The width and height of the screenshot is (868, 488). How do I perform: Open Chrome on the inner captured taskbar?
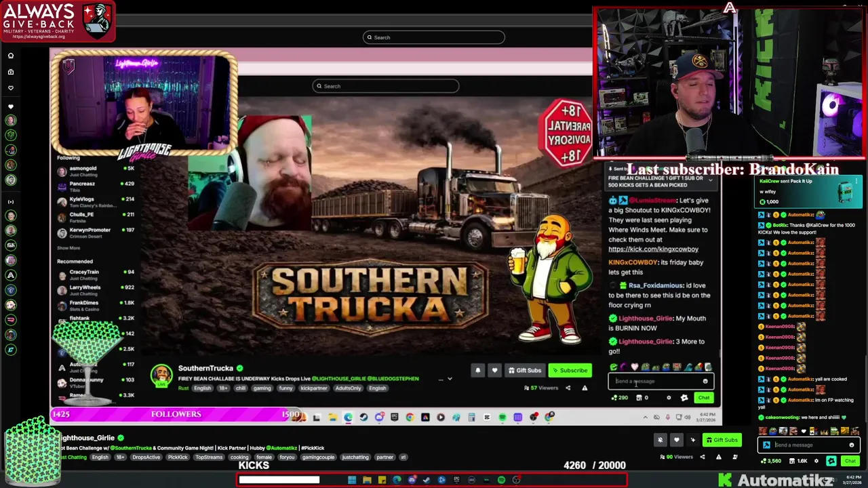(x=410, y=417)
